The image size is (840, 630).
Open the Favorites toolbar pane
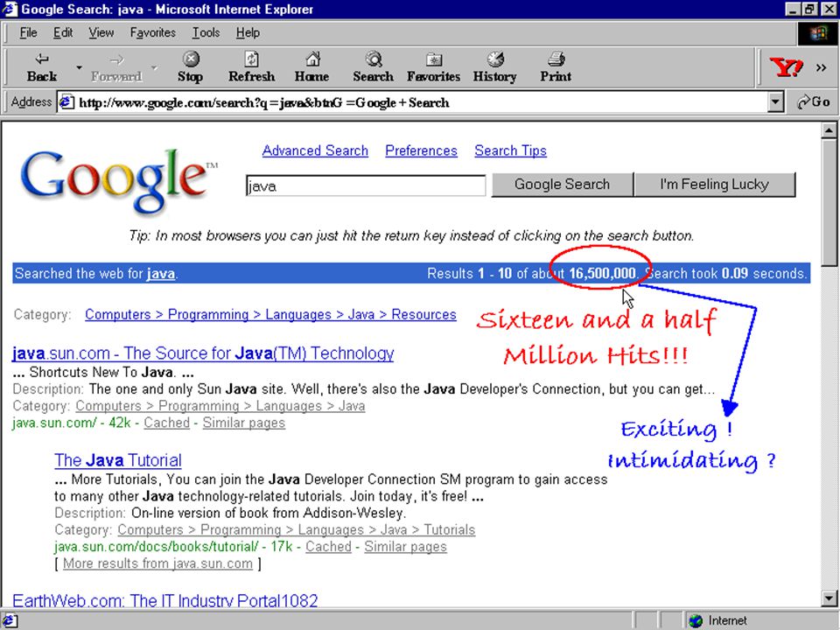coord(433,67)
